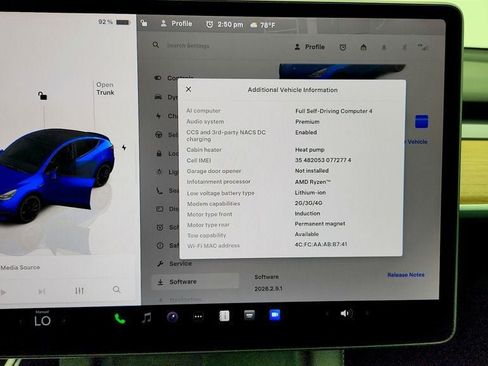Open the blue dashcam icon

pos(275,315)
